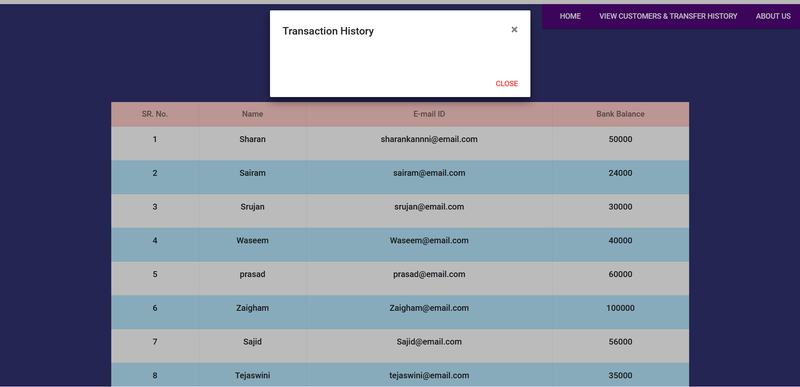Click email Sajid@email.com
Image resolution: width=800 pixels, height=387 pixels.
pyautogui.click(x=429, y=342)
